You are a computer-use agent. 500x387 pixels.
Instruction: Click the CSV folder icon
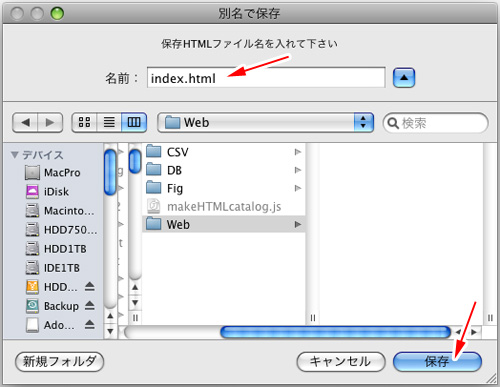coord(154,151)
